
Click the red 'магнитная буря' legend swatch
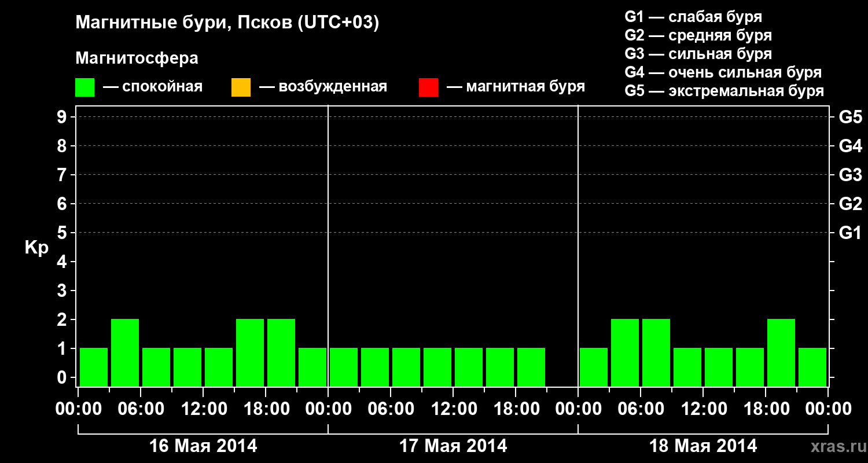coord(428,87)
